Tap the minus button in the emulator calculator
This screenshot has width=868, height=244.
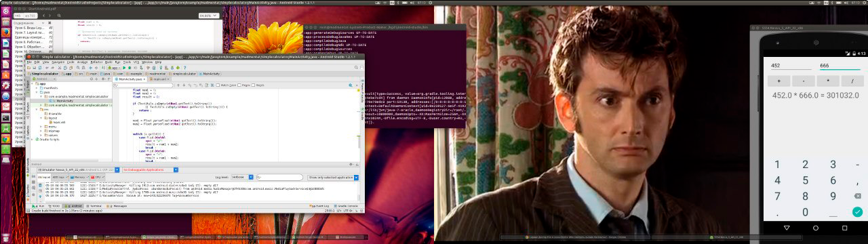[804, 81]
